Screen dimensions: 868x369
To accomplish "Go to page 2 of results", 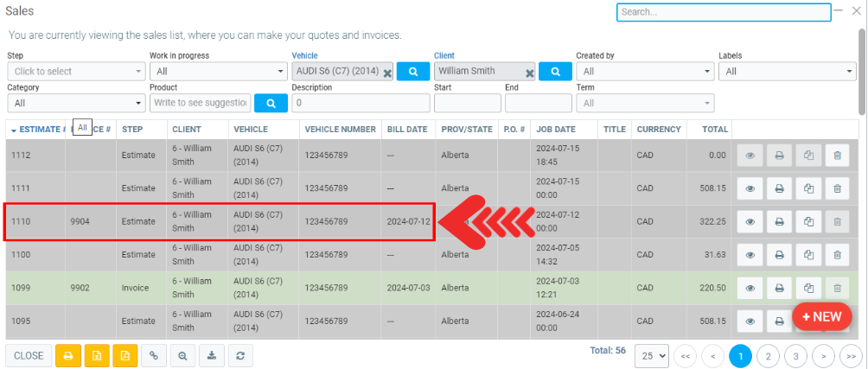I will click(x=769, y=355).
